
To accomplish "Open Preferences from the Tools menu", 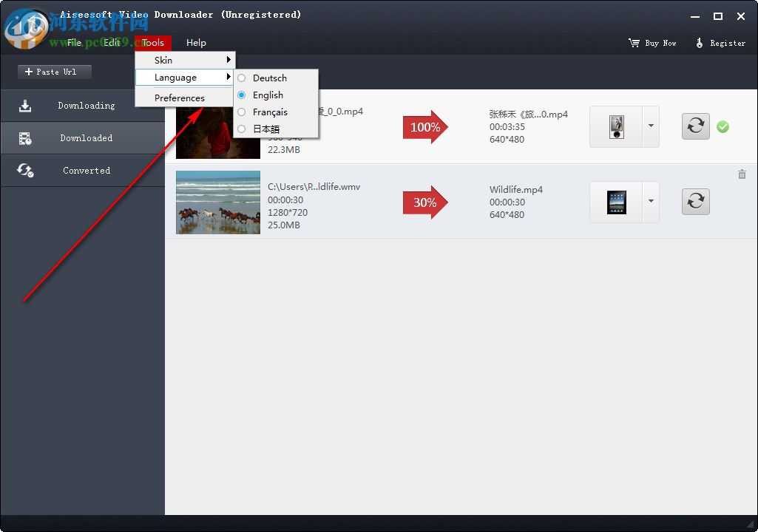I will [180, 98].
